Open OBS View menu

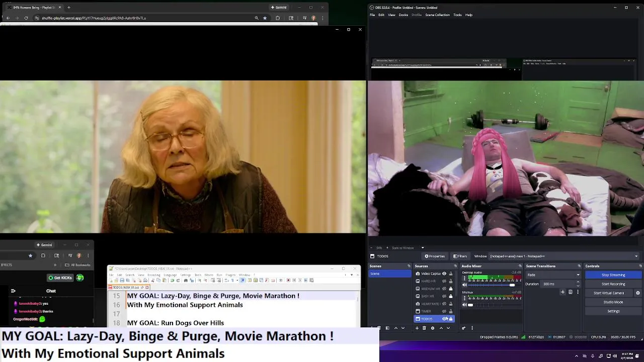click(391, 15)
